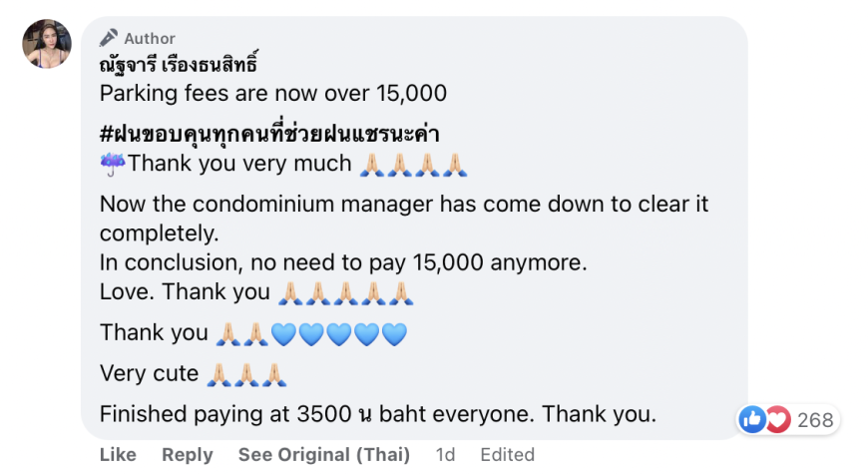The image size is (868, 474).
Task: Click the blue hearts emoji row
Action: [339, 333]
